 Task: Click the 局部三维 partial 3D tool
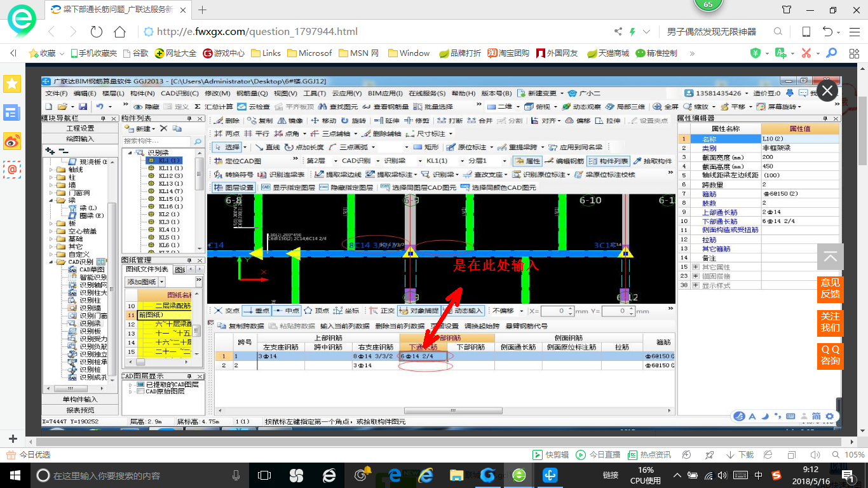coord(627,107)
